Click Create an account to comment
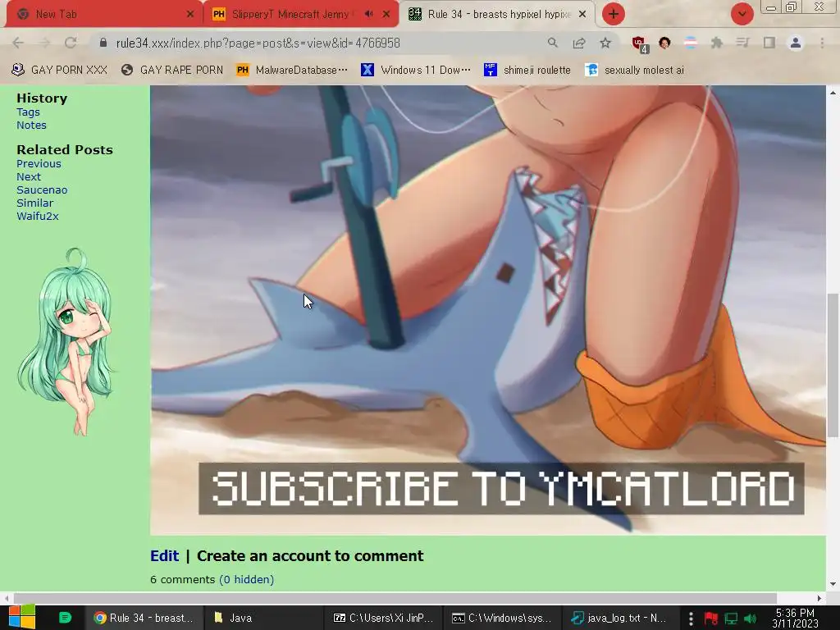Image resolution: width=840 pixels, height=630 pixels. coord(310,555)
